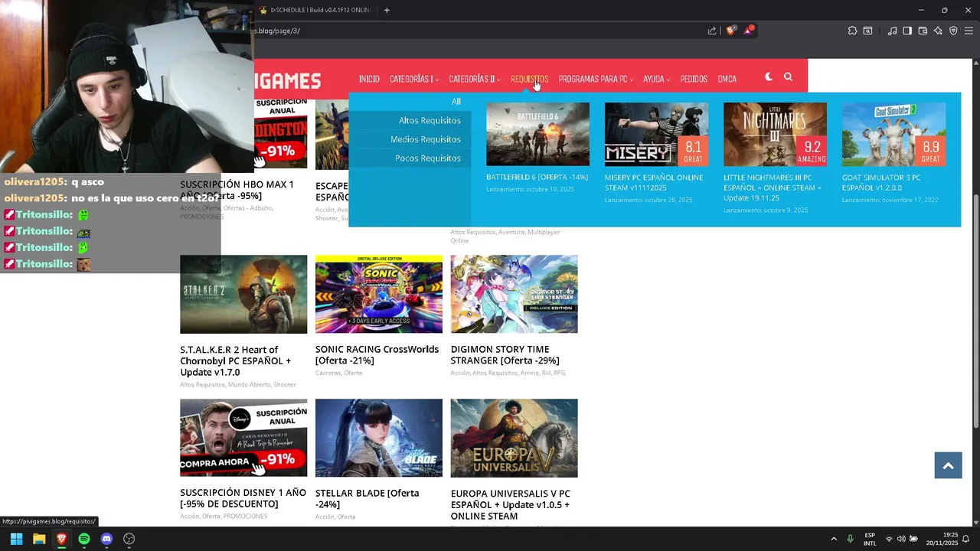Screen dimensions: 980x551
Task: Click the page vertical scrollbar thumb
Action: pos(975,310)
